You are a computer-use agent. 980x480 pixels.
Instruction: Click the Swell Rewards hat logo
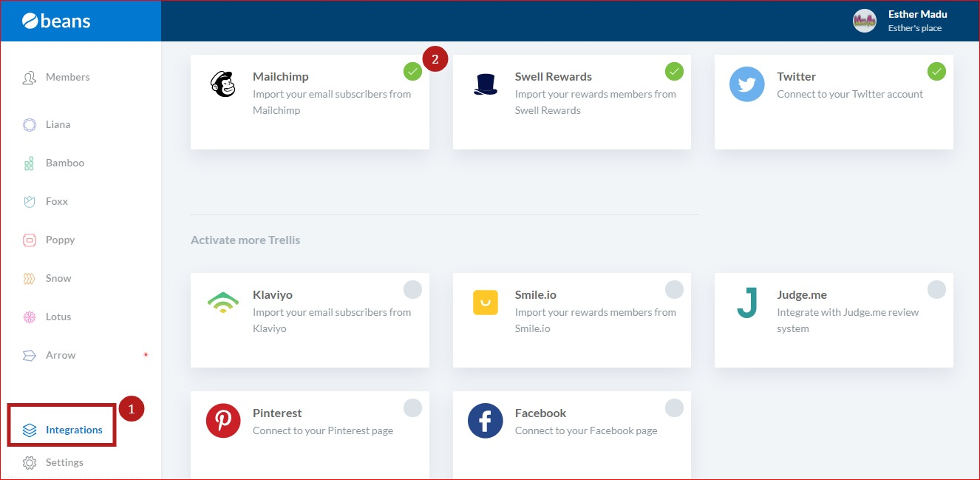pyautogui.click(x=485, y=84)
